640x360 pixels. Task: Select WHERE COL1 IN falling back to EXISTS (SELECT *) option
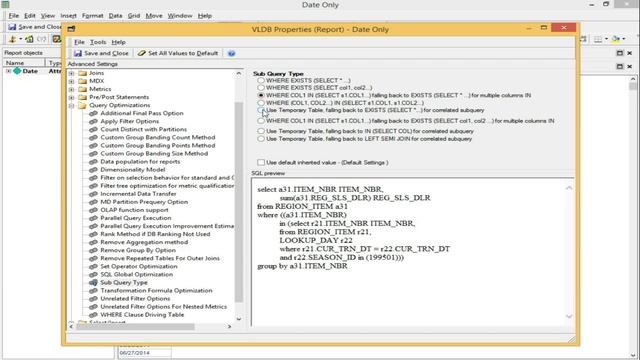pyautogui.click(x=261, y=95)
